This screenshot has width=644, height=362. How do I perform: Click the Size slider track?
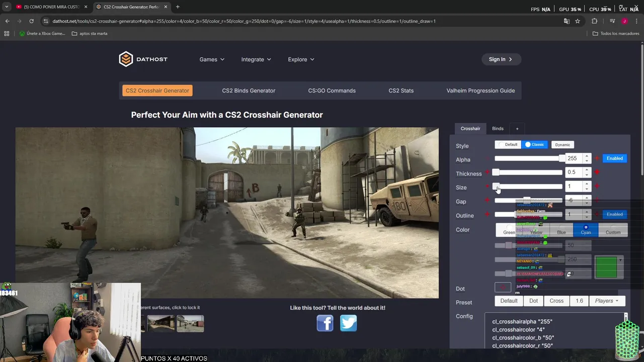[x=528, y=187]
